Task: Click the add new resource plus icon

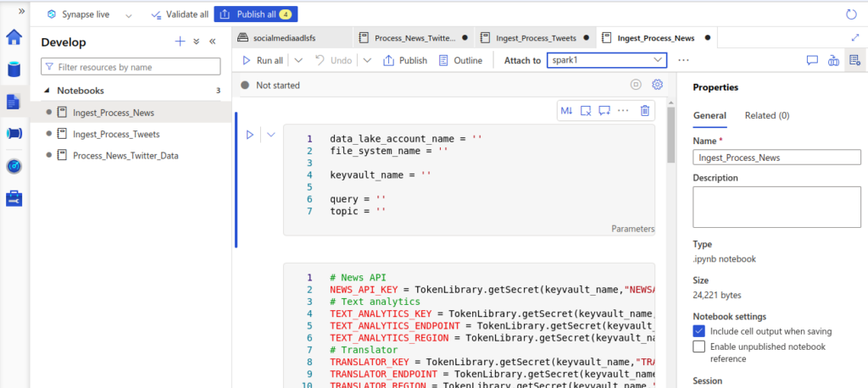Action: coord(179,42)
